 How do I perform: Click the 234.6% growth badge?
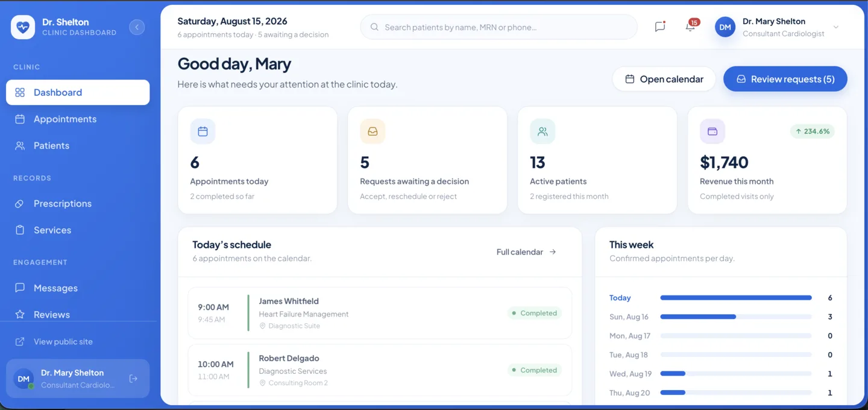point(813,131)
